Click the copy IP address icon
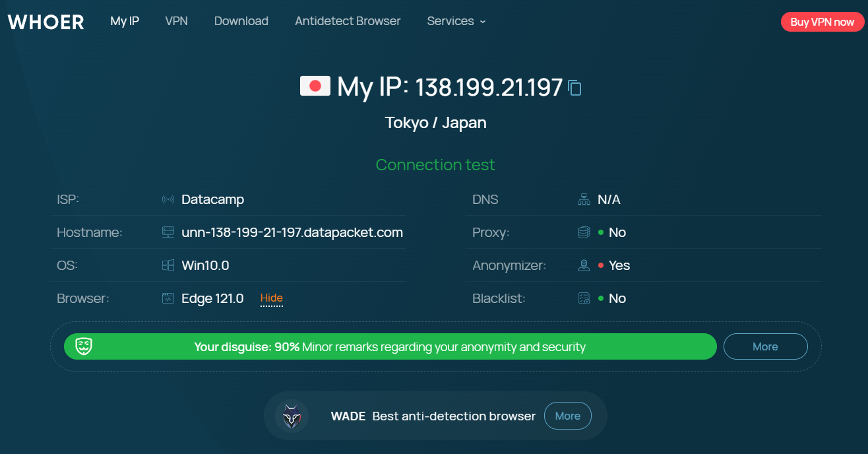868x454 pixels. tap(574, 88)
